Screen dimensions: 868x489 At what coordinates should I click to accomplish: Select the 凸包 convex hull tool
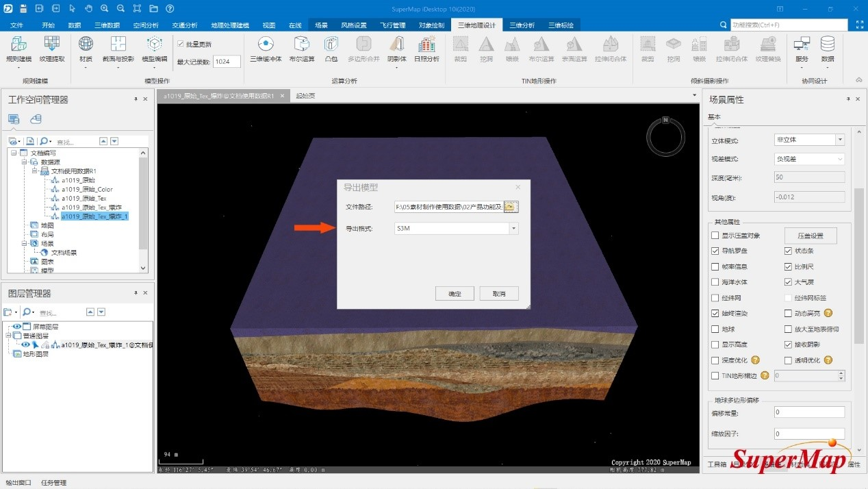[331, 49]
